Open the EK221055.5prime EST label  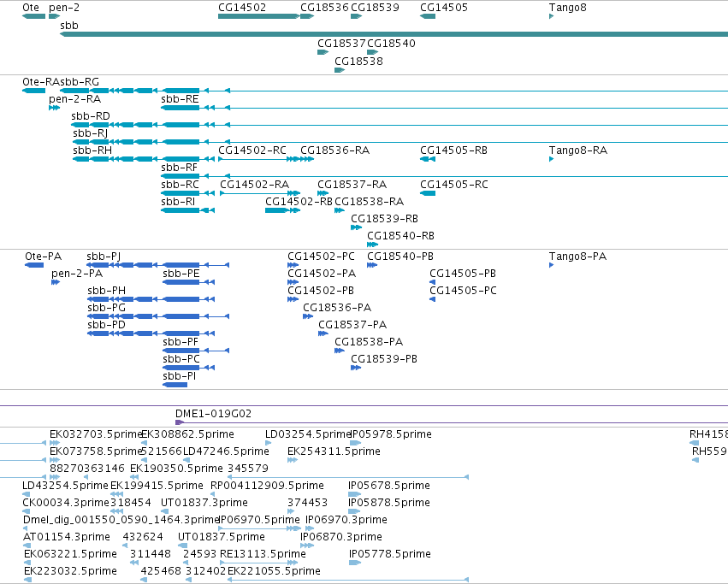click(274, 571)
